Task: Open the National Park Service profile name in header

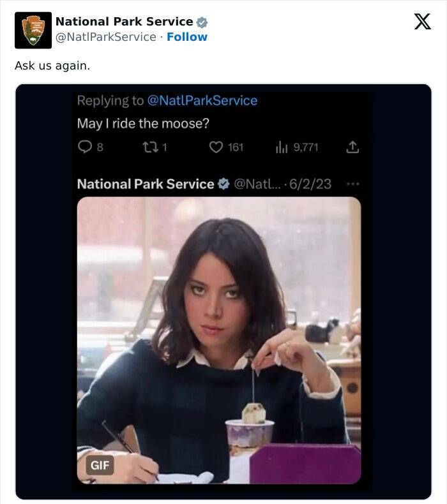Action: [124, 22]
